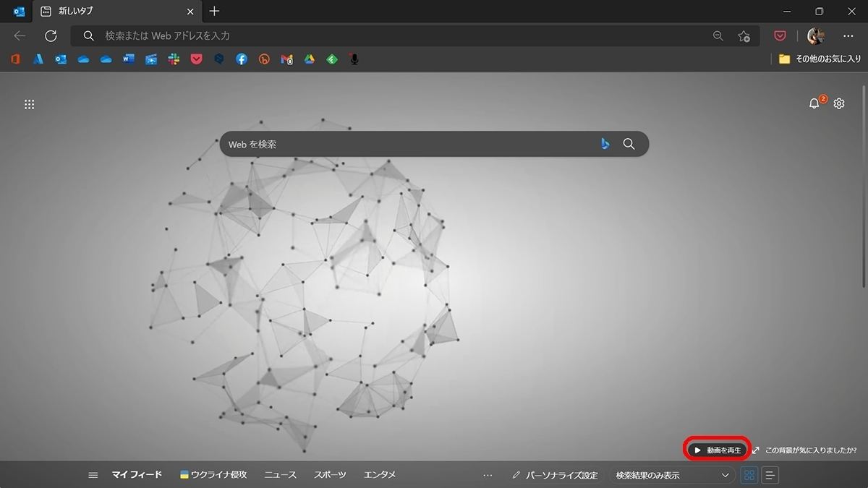868x488 pixels.
Task: Add this page to favorites star icon
Action: click(x=744, y=35)
